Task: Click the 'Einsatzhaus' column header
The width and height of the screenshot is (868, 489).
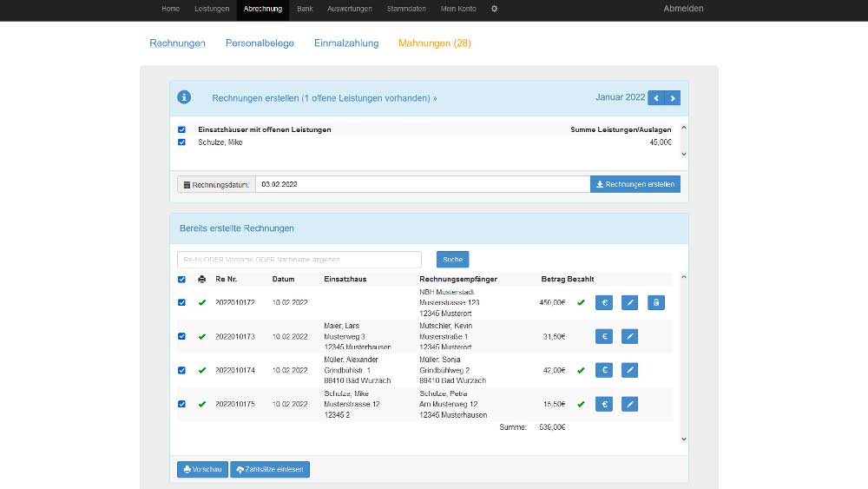Action: click(345, 279)
